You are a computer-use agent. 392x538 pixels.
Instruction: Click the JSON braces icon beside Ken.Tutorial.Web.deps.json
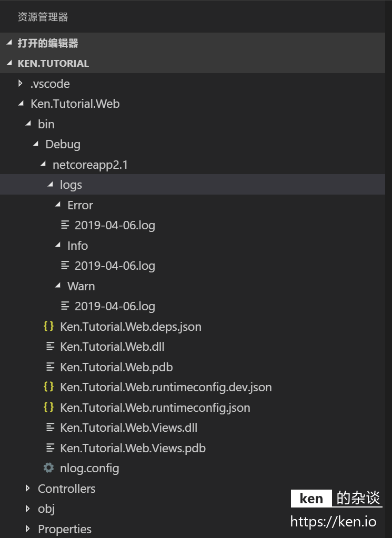49,326
